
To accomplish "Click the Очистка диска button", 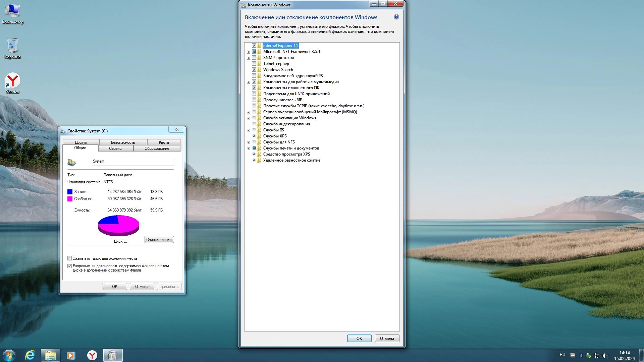I will coord(159,240).
